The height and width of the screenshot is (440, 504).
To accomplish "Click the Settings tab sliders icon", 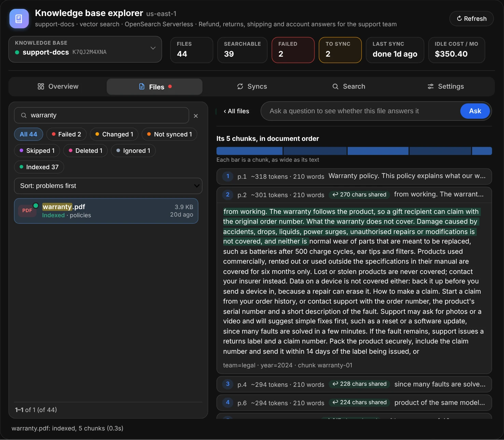I will (431, 87).
